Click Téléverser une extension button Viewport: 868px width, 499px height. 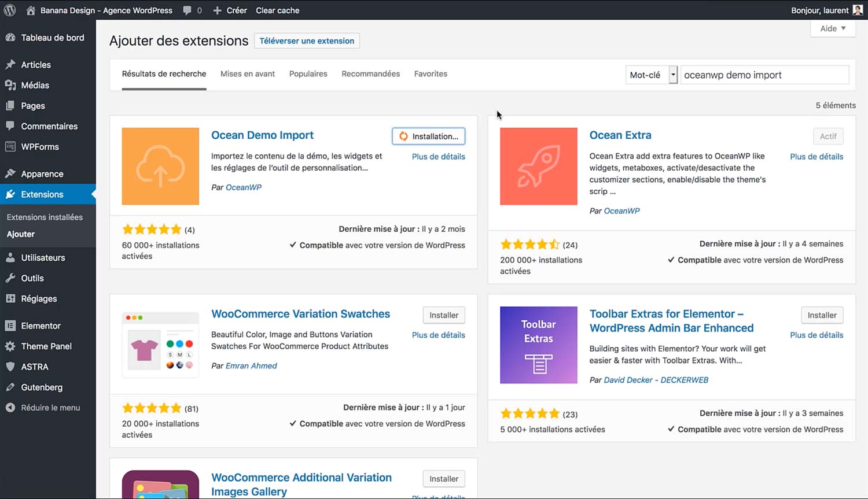click(307, 41)
